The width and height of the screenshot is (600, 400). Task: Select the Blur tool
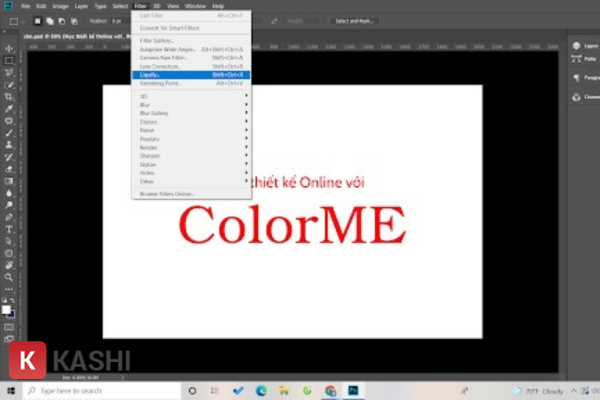(x=9, y=193)
